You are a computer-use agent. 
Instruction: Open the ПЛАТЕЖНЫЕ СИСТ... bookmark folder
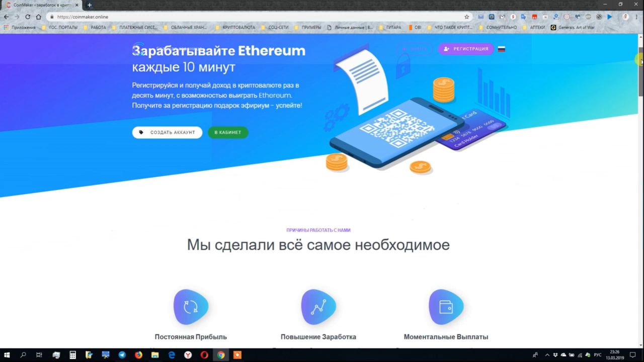point(134,27)
